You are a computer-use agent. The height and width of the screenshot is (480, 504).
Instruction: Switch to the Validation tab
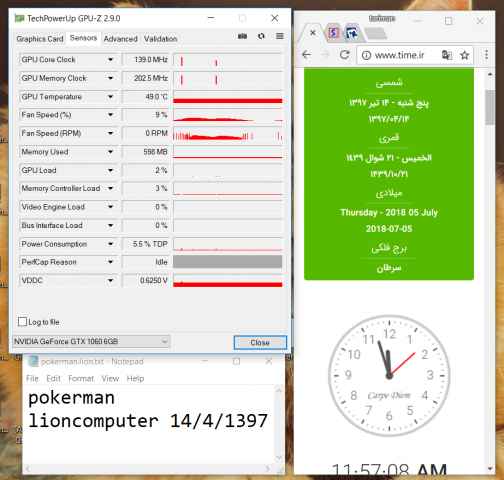pyautogui.click(x=160, y=39)
